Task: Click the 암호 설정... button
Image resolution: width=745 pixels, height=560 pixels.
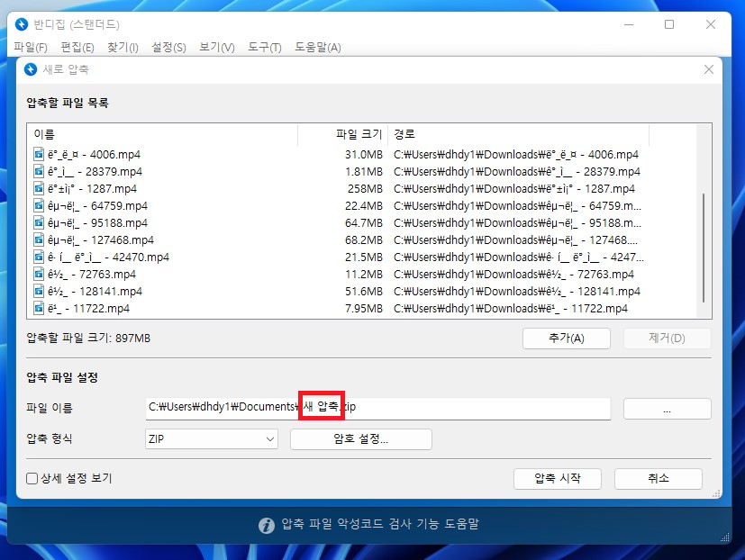Action: [360, 438]
